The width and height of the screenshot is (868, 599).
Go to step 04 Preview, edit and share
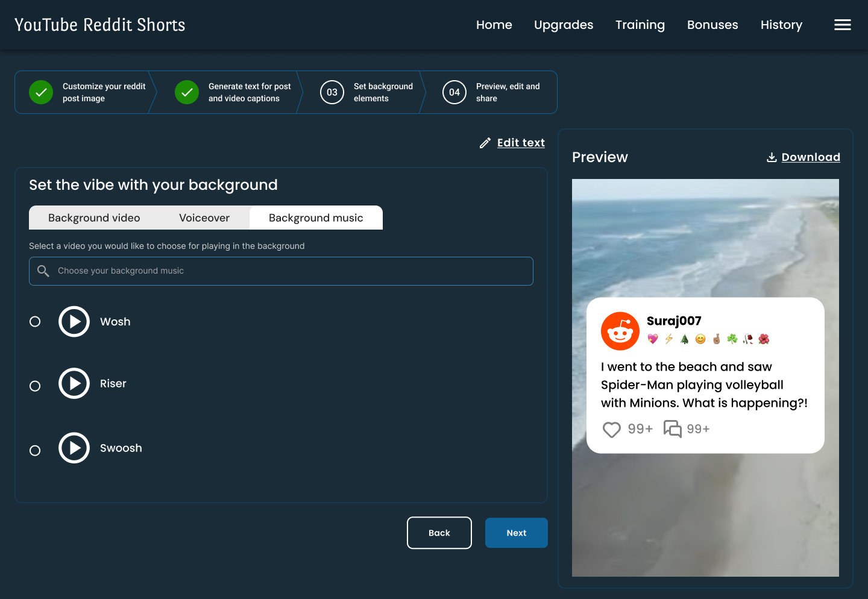point(491,92)
